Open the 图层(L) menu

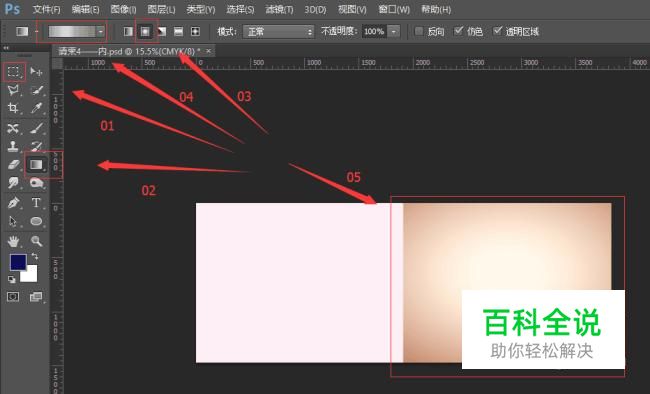coord(161,9)
